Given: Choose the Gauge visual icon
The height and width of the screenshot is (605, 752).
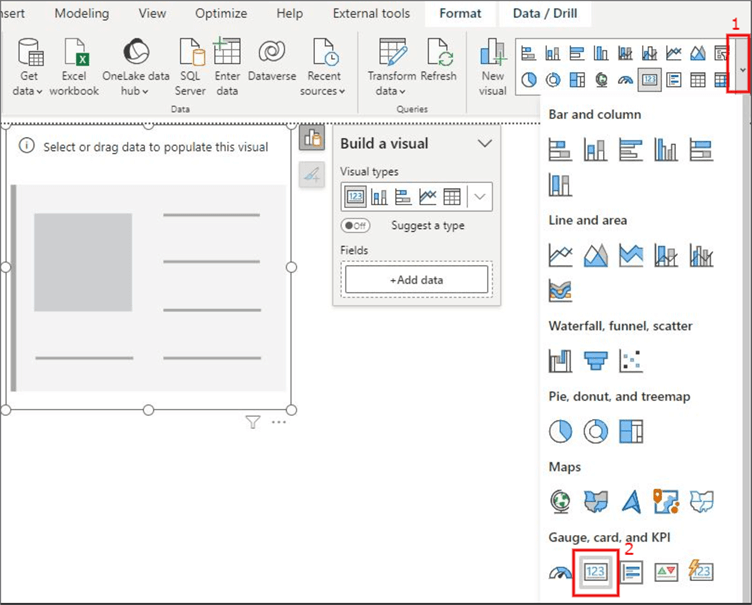Looking at the screenshot, I should pos(561,572).
